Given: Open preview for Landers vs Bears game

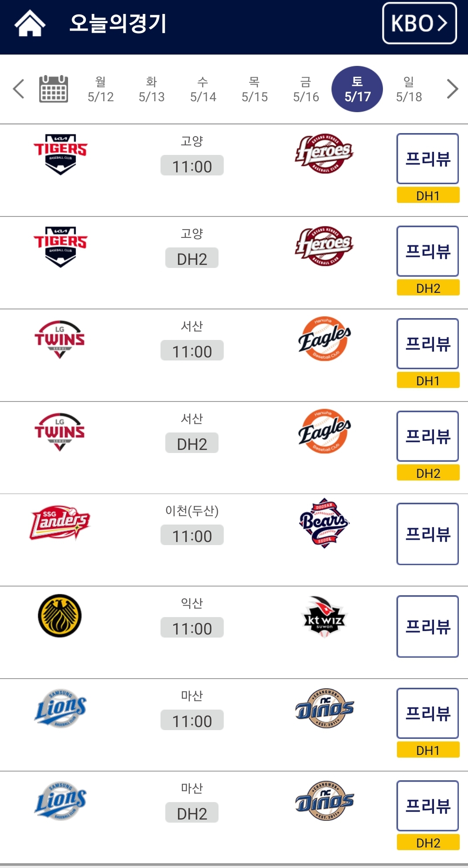Looking at the screenshot, I should coord(427,534).
